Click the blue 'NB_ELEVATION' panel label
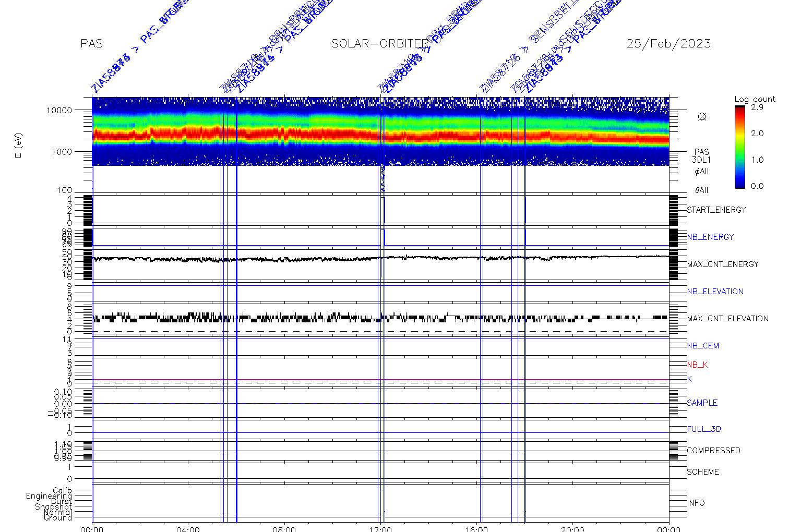 click(x=715, y=292)
